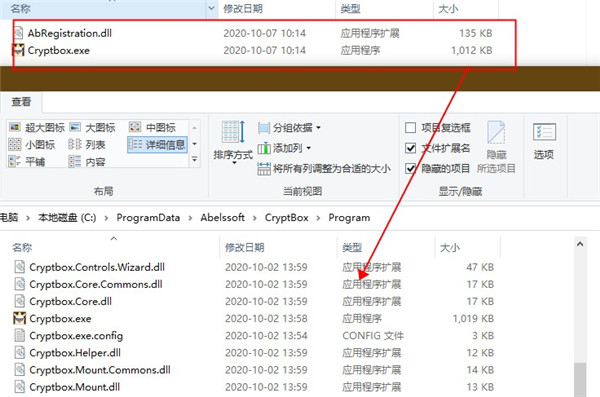Choose large icons layout (大图标)

(x=92, y=127)
